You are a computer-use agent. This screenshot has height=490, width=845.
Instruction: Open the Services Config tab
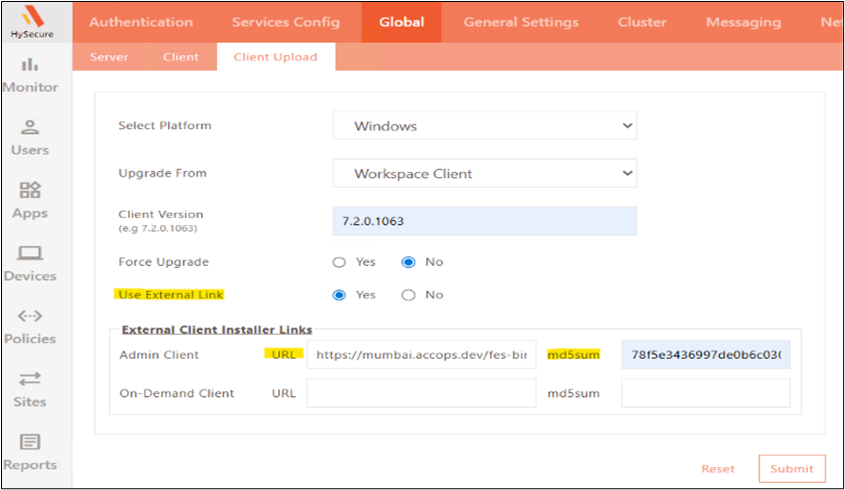tap(286, 22)
